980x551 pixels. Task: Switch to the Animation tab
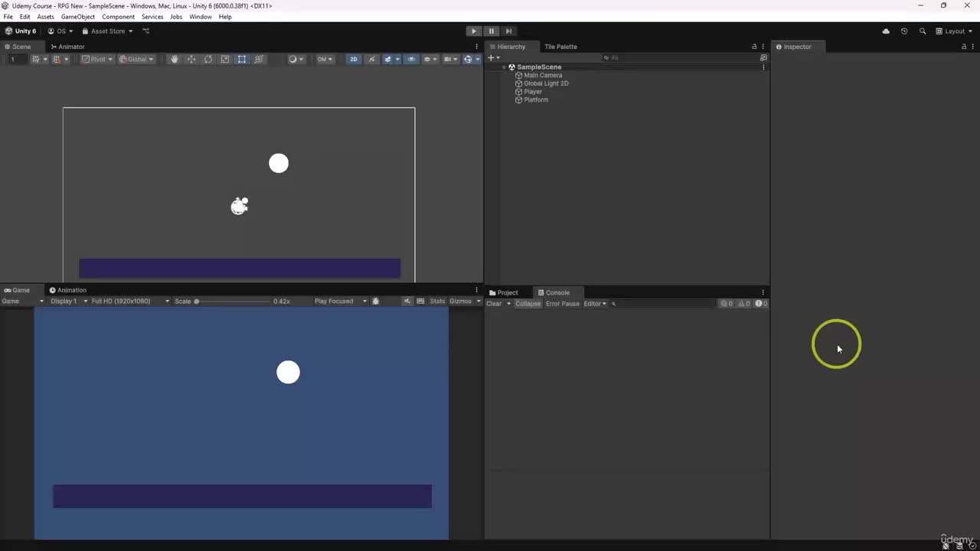(x=68, y=290)
